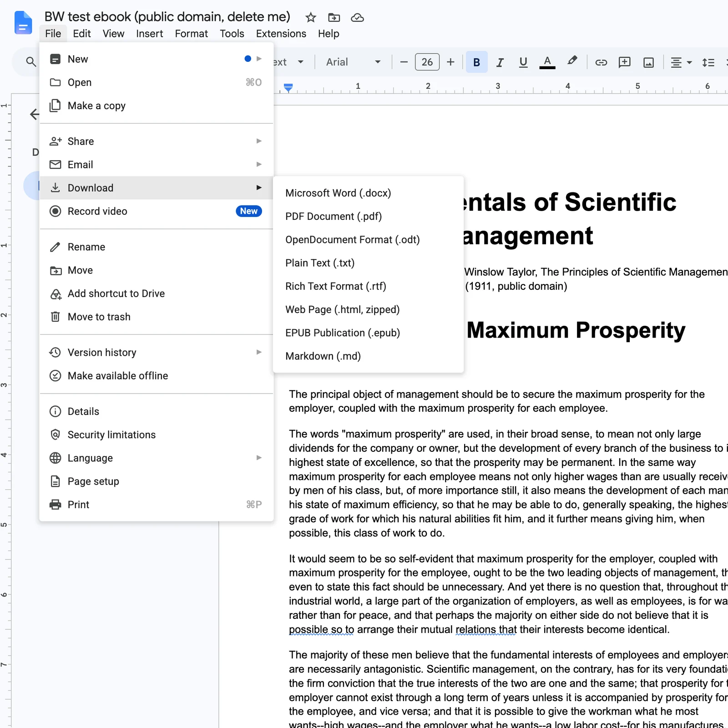
Task: Toggle italic formatting
Action: (500, 62)
